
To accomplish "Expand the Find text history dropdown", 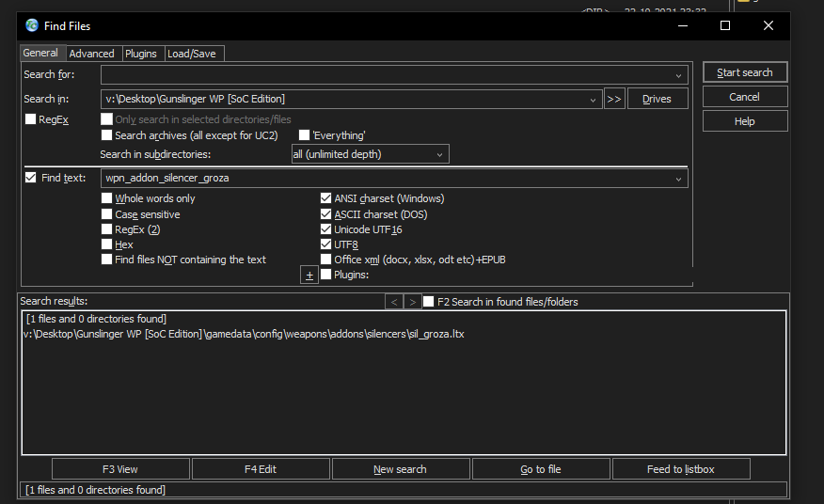I will pos(678,179).
